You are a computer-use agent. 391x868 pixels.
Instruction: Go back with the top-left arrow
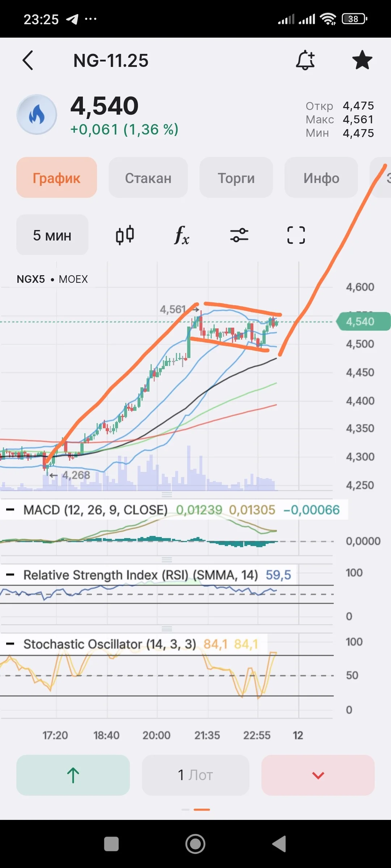(28, 60)
